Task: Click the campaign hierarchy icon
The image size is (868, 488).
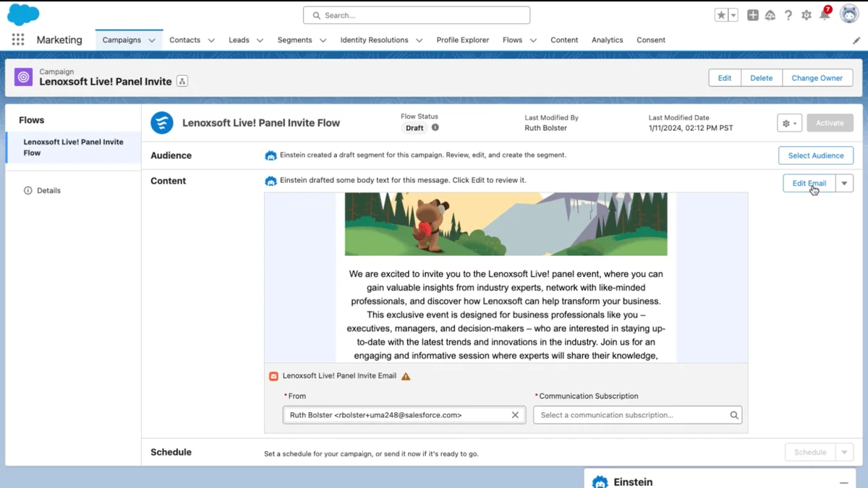Action: click(182, 82)
